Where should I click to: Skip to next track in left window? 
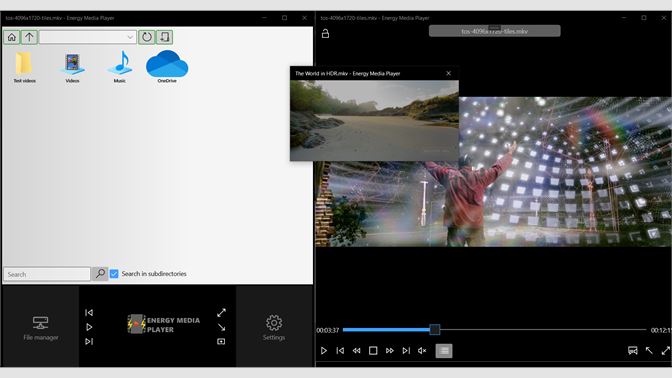pyautogui.click(x=89, y=342)
